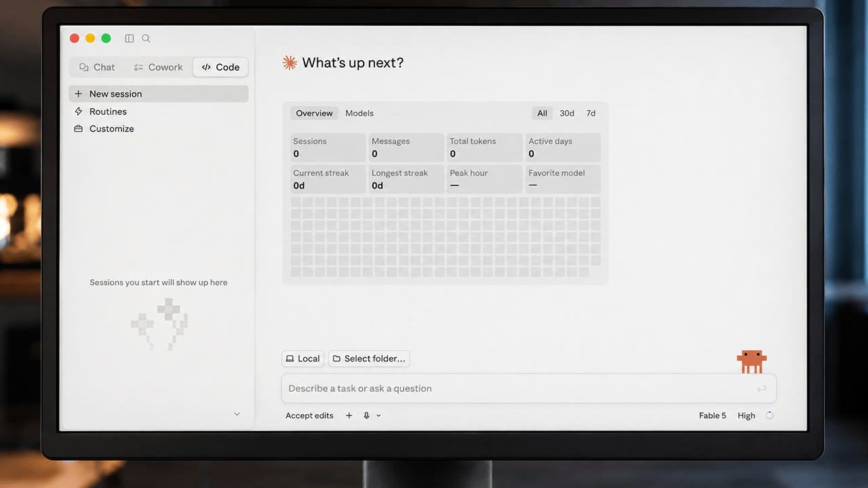Start a New session
Image resolution: width=868 pixels, height=488 pixels.
pyautogui.click(x=159, y=94)
